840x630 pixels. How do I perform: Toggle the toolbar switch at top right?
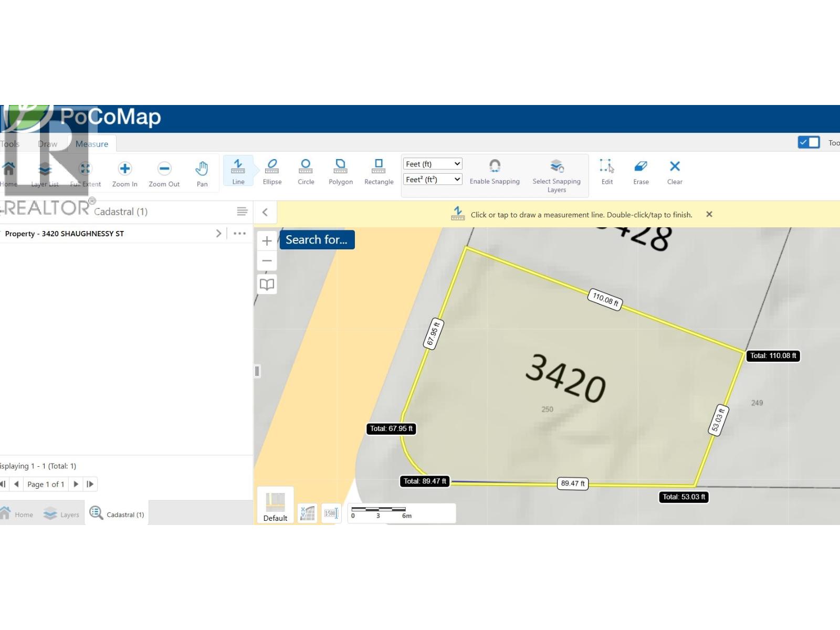point(808,142)
